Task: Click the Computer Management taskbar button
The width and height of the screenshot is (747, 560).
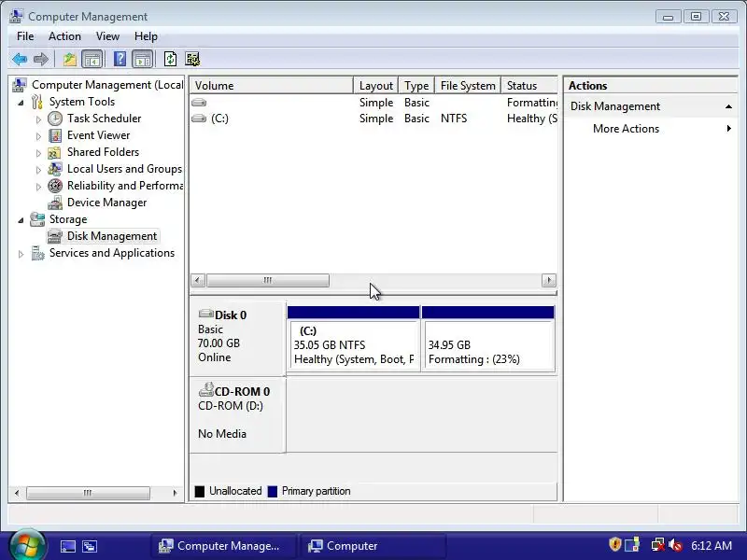Action: click(x=223, y=546)
